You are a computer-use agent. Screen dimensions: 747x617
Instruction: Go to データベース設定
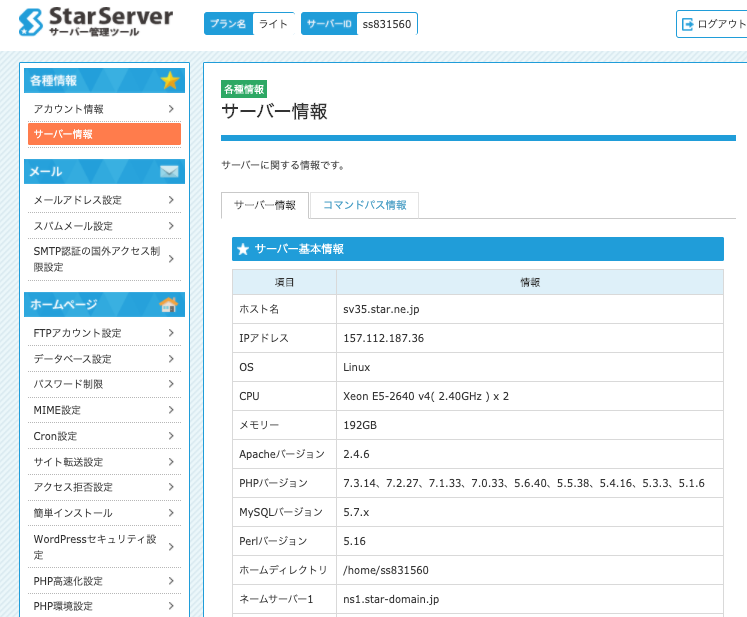[104, 359]
